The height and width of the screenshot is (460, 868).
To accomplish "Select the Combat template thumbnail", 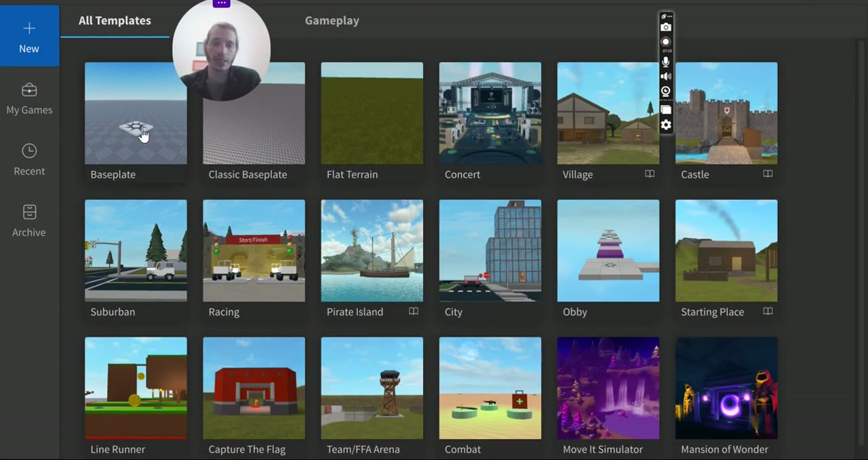I will tap(490, 388).
